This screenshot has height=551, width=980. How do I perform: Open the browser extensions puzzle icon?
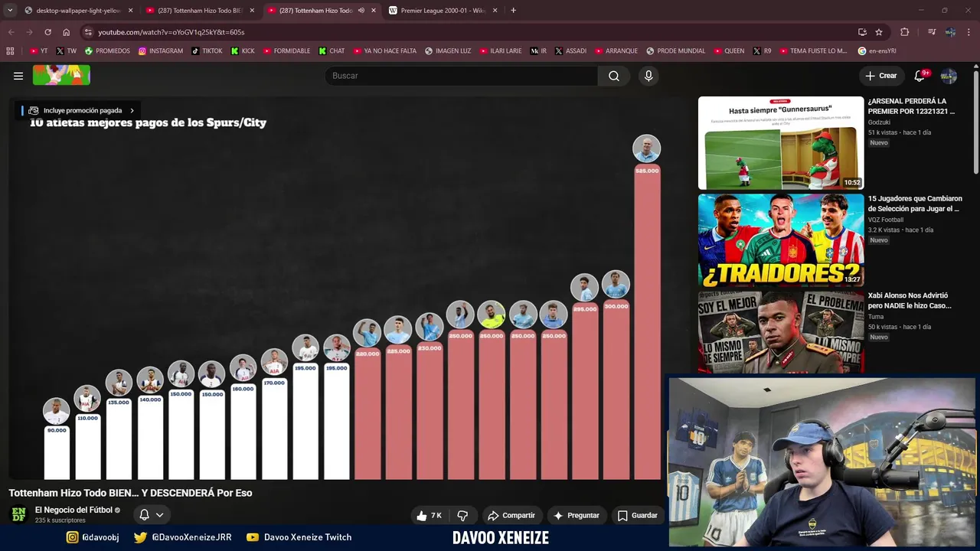point(905,32)
